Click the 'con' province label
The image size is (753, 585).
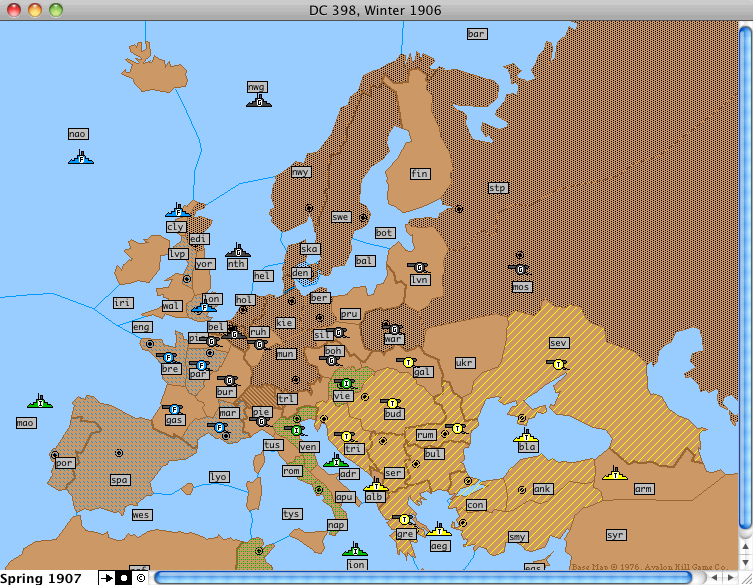pos(475,505)
